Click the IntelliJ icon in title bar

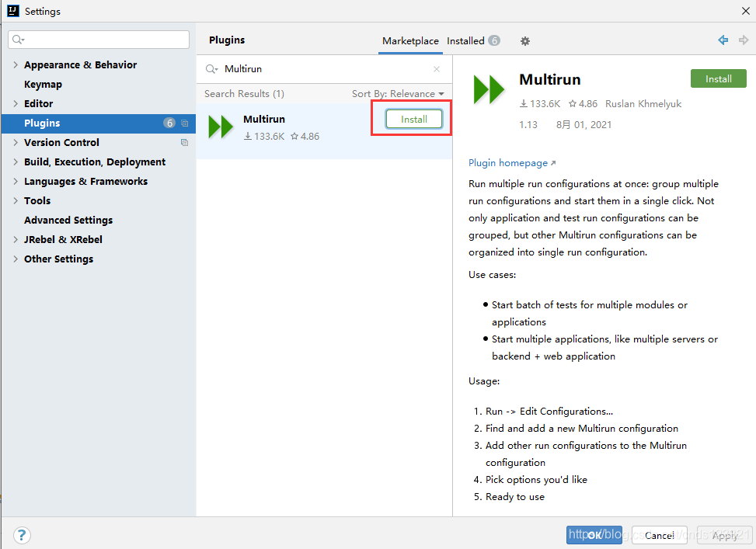click(13, 11)
